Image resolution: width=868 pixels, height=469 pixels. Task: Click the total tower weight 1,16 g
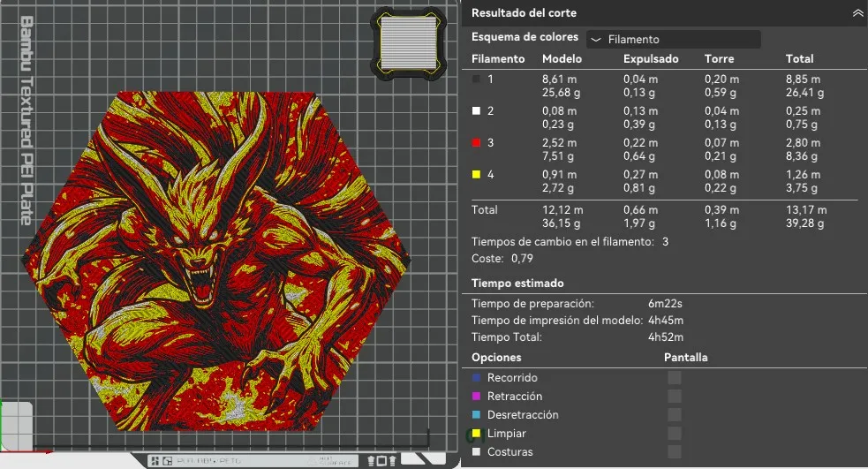tap(721, 223)
